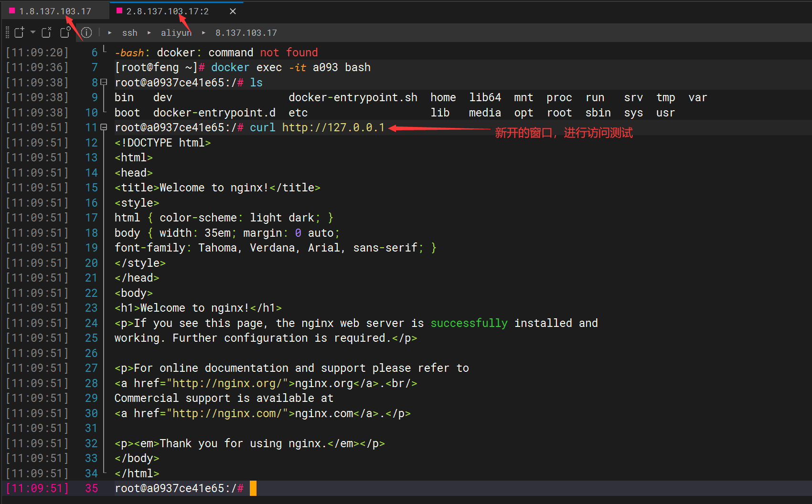Click the 'home' directory in ls output
Screen dimensions: 812x504
443,97
